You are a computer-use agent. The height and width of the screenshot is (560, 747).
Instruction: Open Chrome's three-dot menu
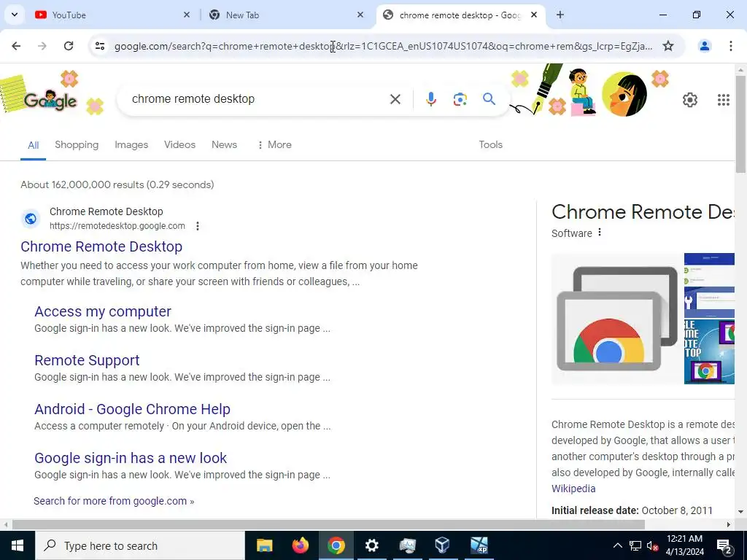[x=731, y=46]
